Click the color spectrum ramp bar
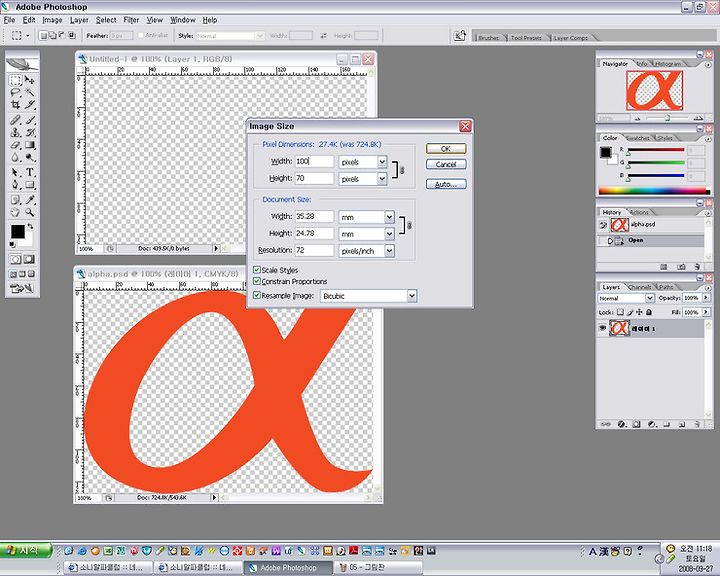 [x=653, y=191]
